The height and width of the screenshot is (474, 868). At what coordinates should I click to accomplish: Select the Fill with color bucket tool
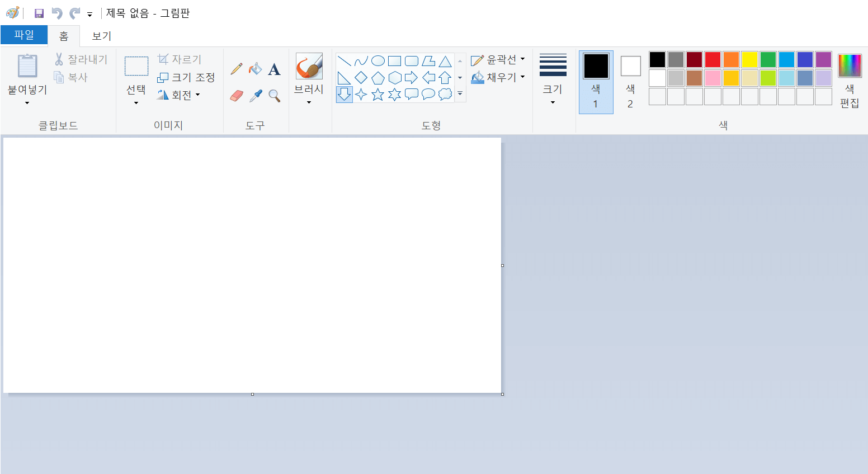[255, 69]
